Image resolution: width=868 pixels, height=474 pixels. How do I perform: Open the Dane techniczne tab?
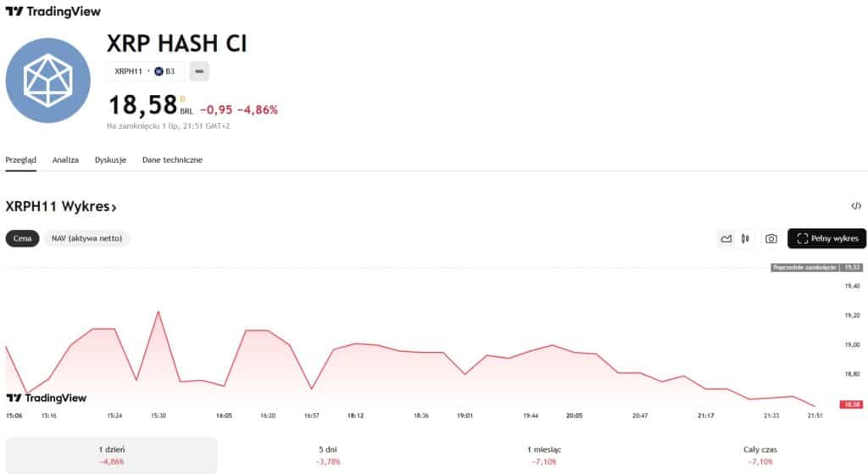172,159
